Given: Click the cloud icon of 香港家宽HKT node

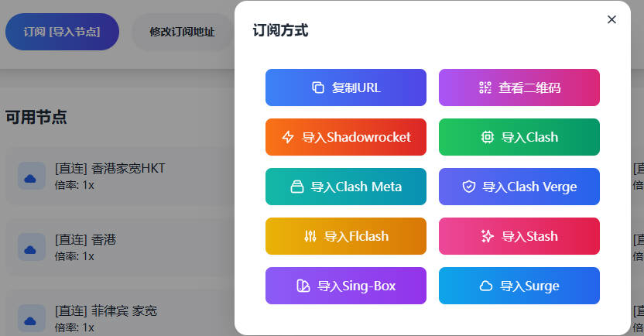Looking at the screenshot, I should [x=31, y=176].
